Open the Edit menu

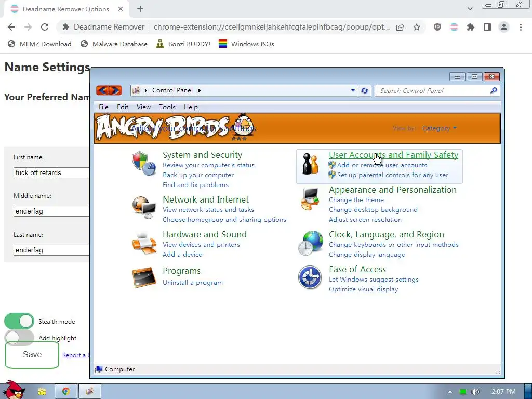pos(123,107)
